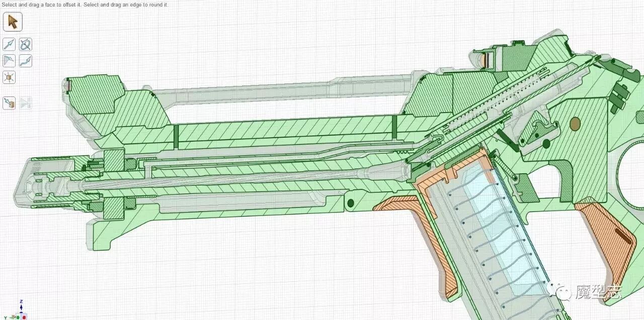Select the round brass pin on receiver
This screenshot has height=320, width=644.
click(575, 123)
